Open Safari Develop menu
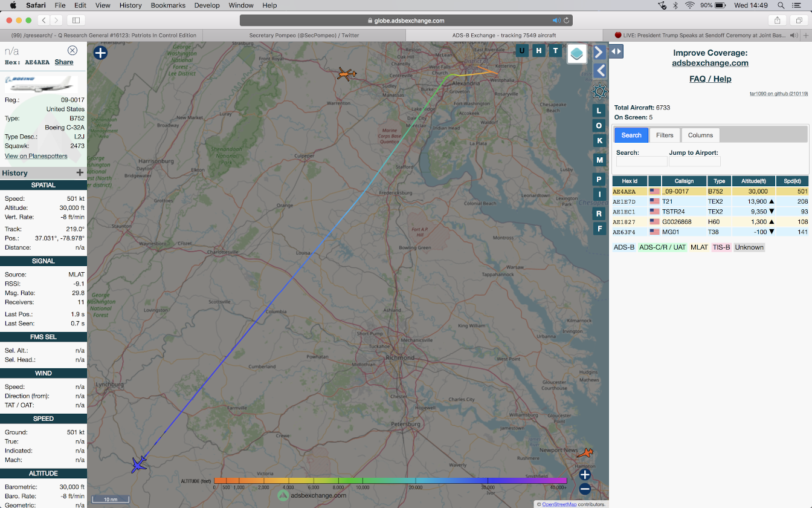Viewport: 812px width, 508px height. (207, 5)
